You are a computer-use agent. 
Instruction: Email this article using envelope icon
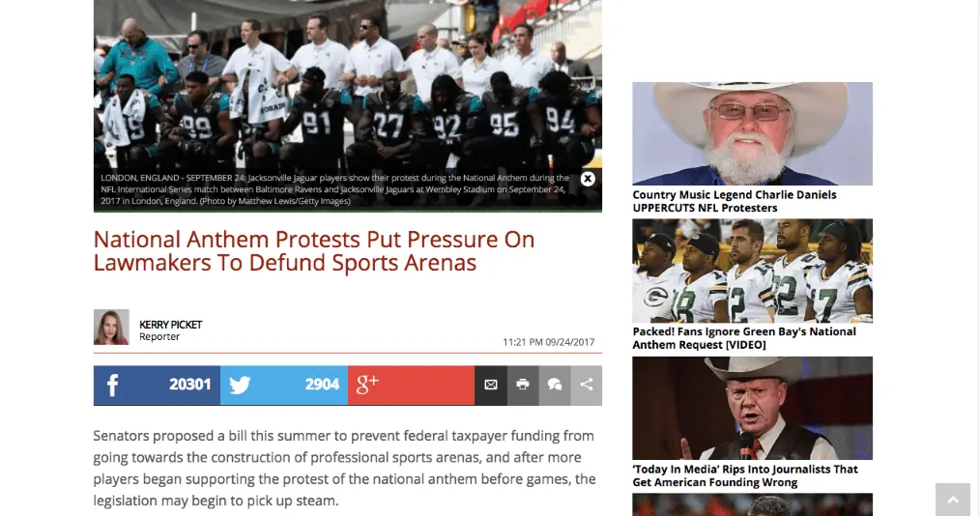point(491,386)
